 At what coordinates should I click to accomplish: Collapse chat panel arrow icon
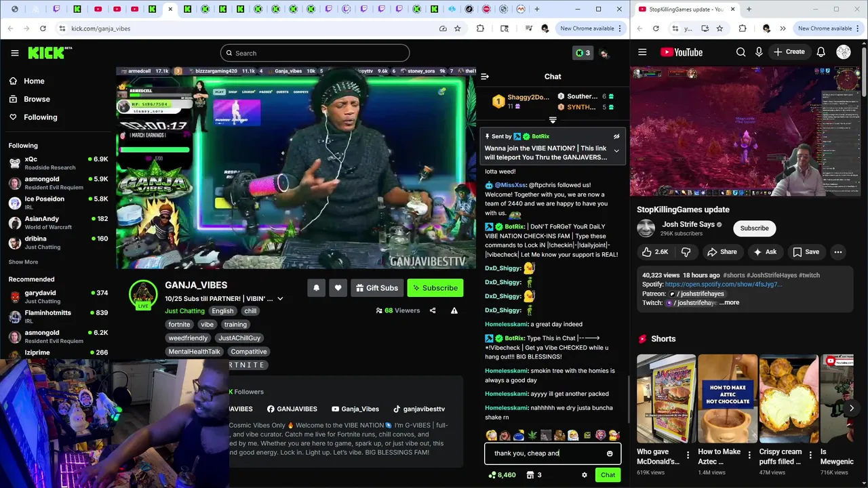(x=485, y=77)
